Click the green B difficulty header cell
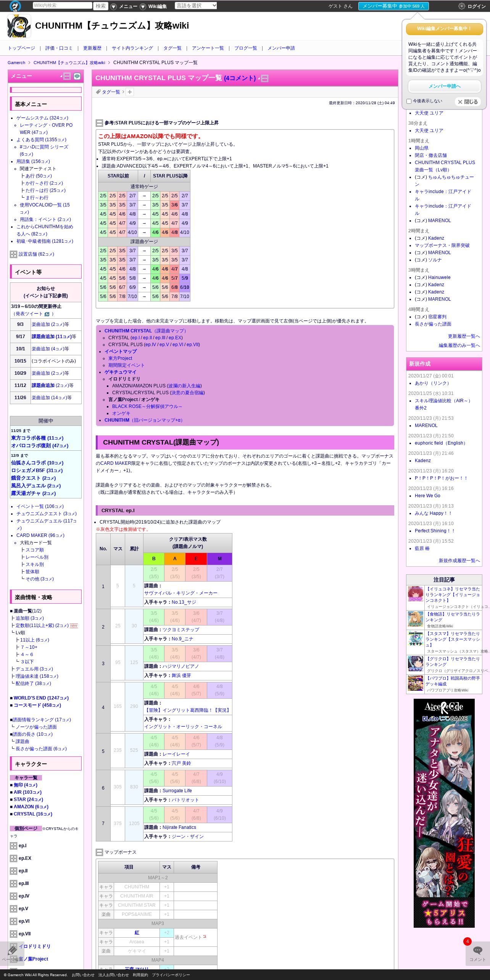The image size is (490, 980). (154, 559)
